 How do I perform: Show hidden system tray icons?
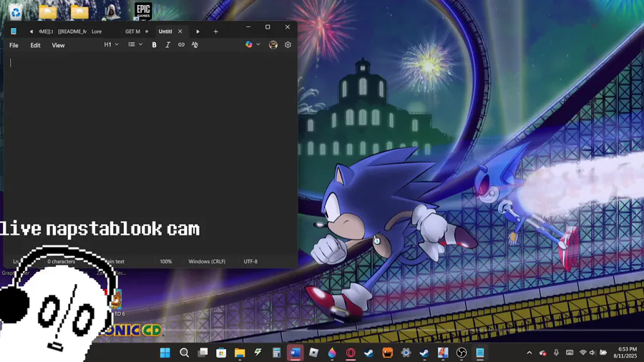[x=530, y=353]
